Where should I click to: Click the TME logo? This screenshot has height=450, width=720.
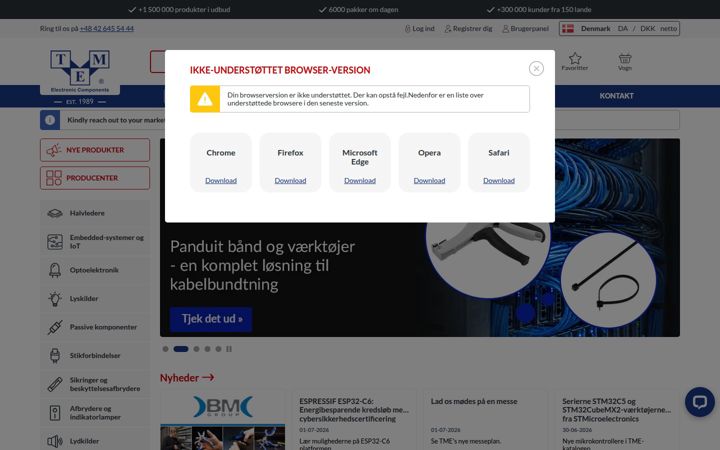[x=80, y=71]
